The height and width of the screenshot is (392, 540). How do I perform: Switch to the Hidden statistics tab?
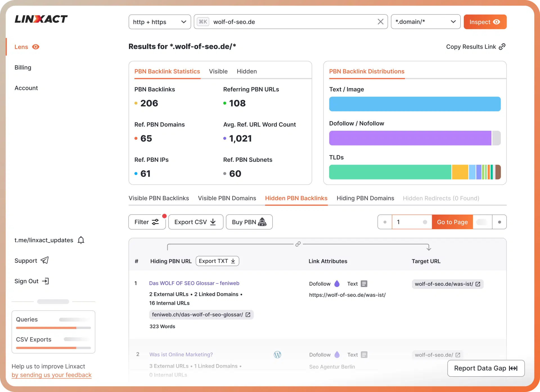[247, 71]
